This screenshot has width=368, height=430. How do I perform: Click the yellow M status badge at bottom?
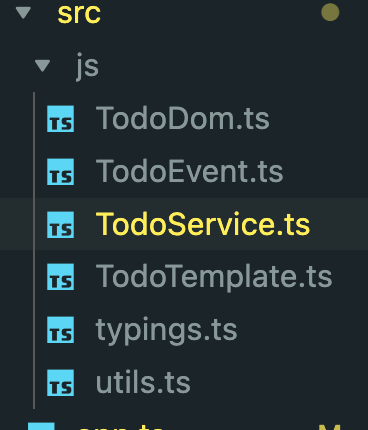(330, 427)
